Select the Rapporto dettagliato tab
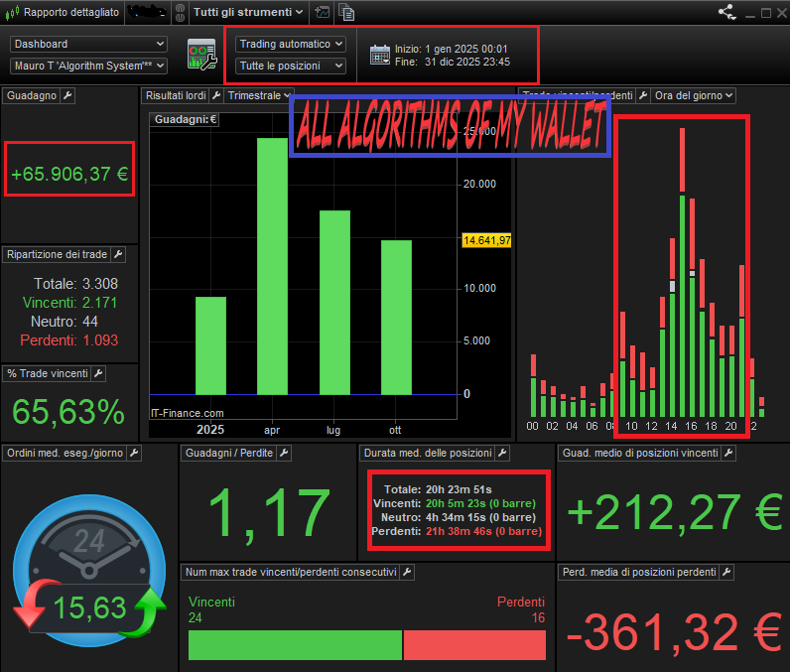 (69, 13)
